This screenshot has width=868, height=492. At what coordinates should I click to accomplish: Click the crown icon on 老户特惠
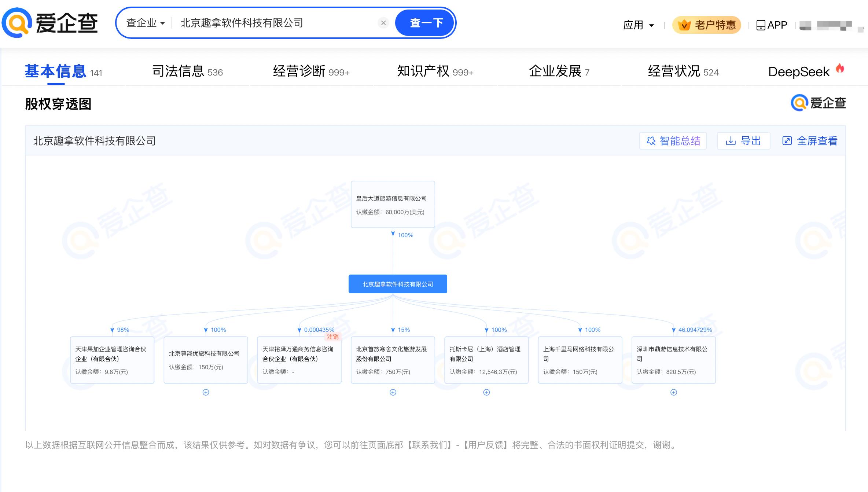point(684,25)
